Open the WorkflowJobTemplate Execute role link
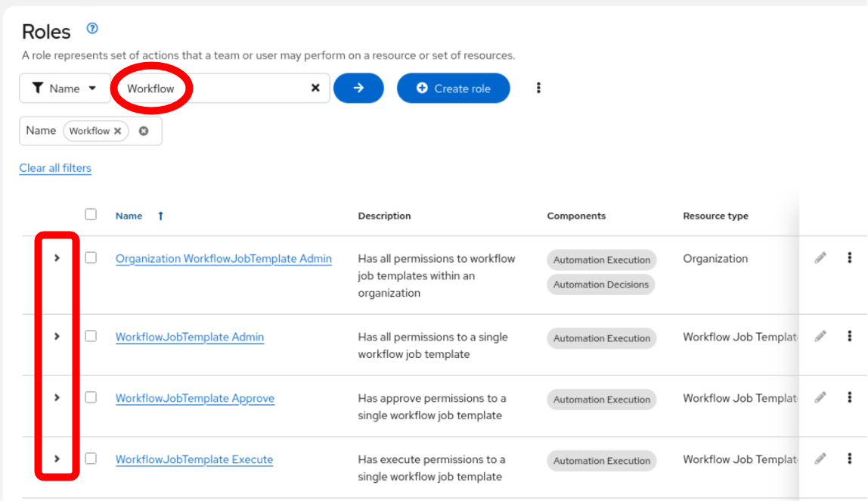Screen dimensions: 868x501 [x=194, y=459]
